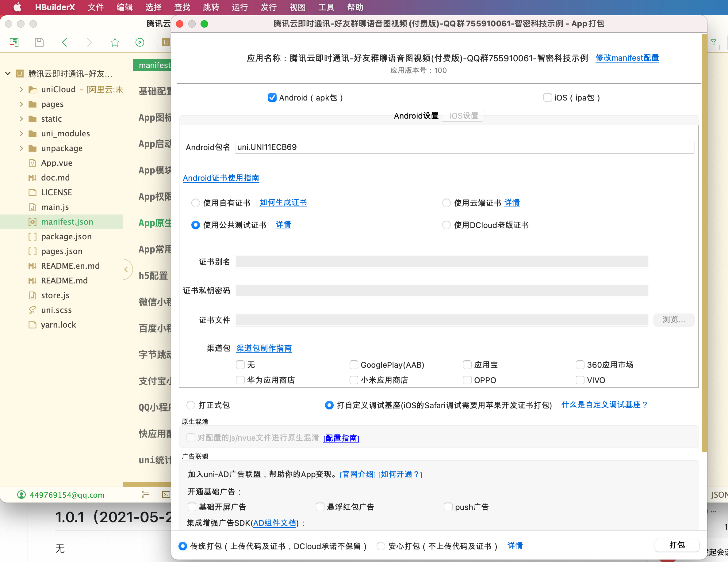Viewport: 728px width, 562px height.
Task: Click the outline list icon in status bar
Action: point(145,495)
